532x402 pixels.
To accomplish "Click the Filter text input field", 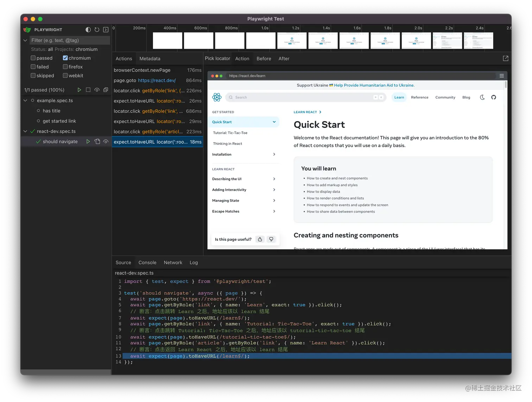I will pos(70,40).
